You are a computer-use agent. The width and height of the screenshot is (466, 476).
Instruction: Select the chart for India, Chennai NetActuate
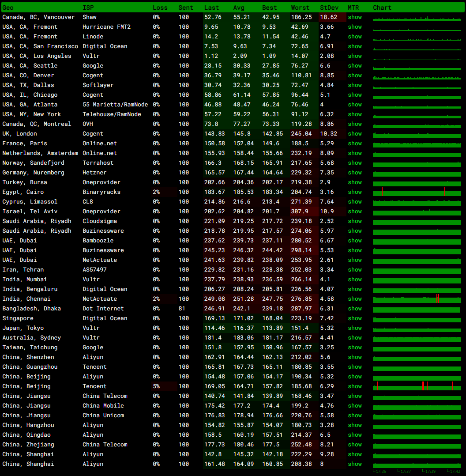pos(417,299)
